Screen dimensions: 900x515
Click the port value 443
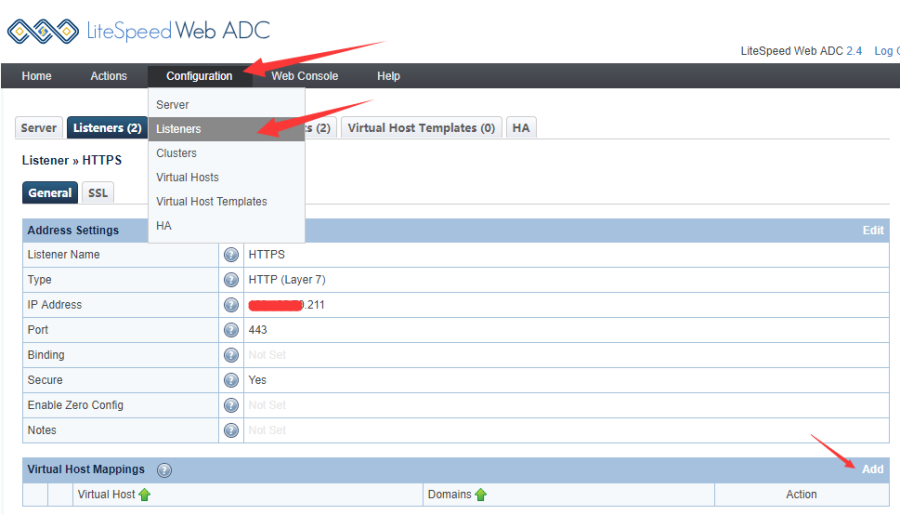(258, 330)
